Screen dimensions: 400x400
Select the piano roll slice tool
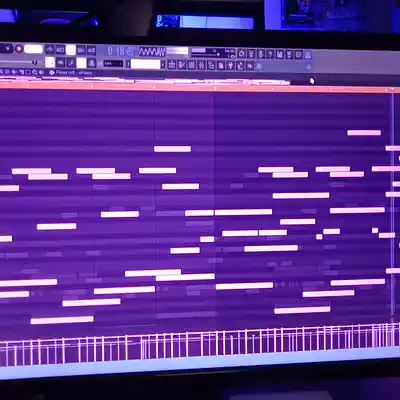tap(21, 72)
